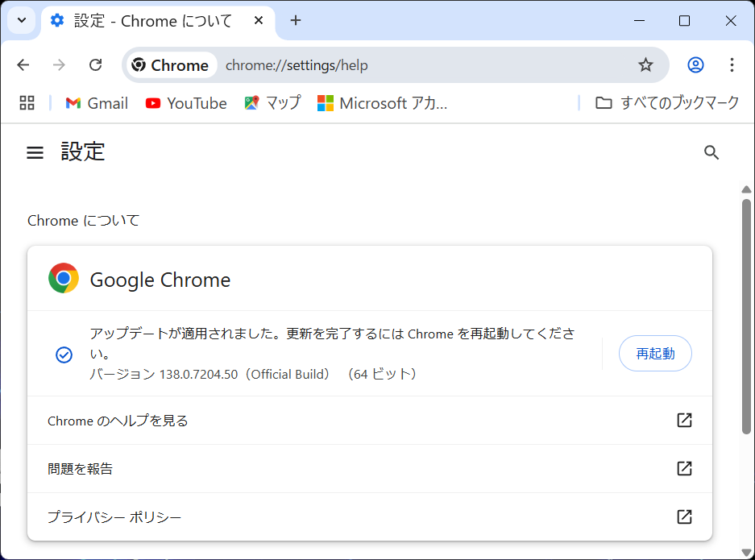
Task: Open the profile avatar icon
Action: click(695, 65)
